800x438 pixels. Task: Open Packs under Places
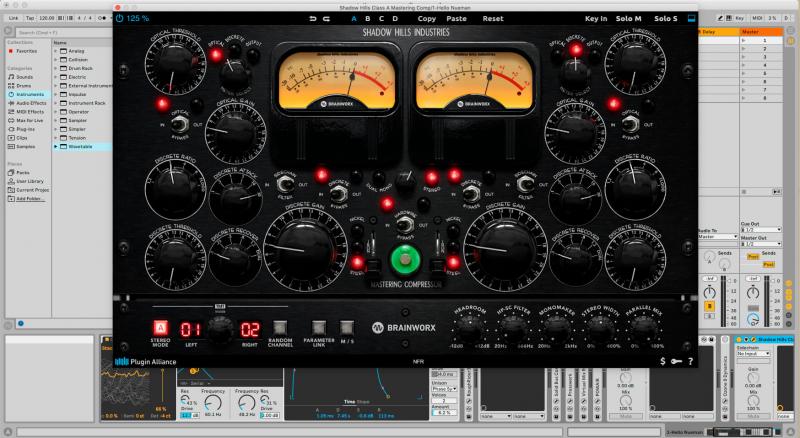tap(18, 173)
